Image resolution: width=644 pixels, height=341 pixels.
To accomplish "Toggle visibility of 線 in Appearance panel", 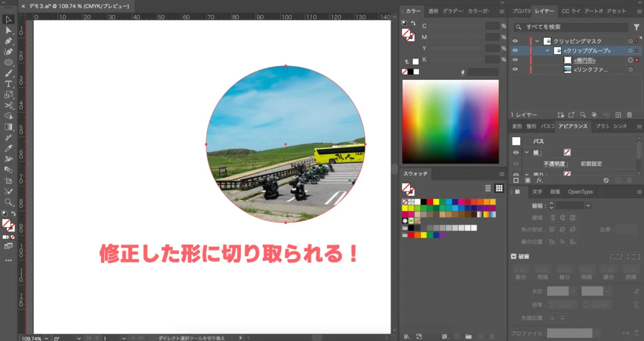I will click(x=516, y=152).
